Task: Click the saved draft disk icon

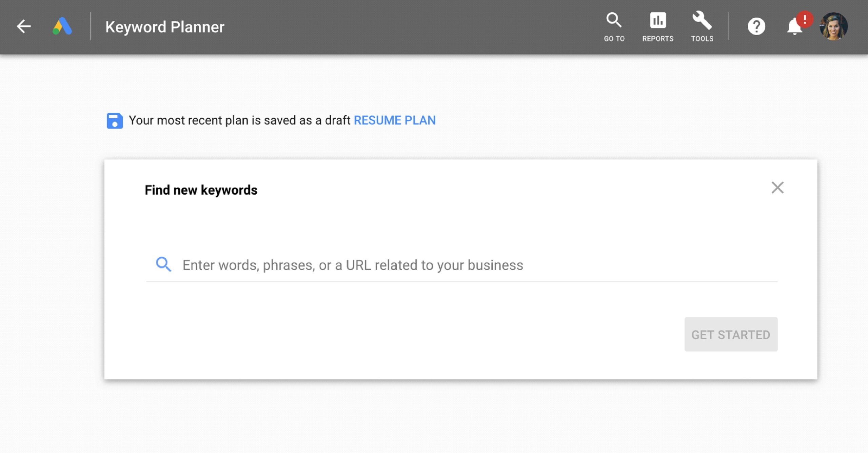Action: pos(115,121)
